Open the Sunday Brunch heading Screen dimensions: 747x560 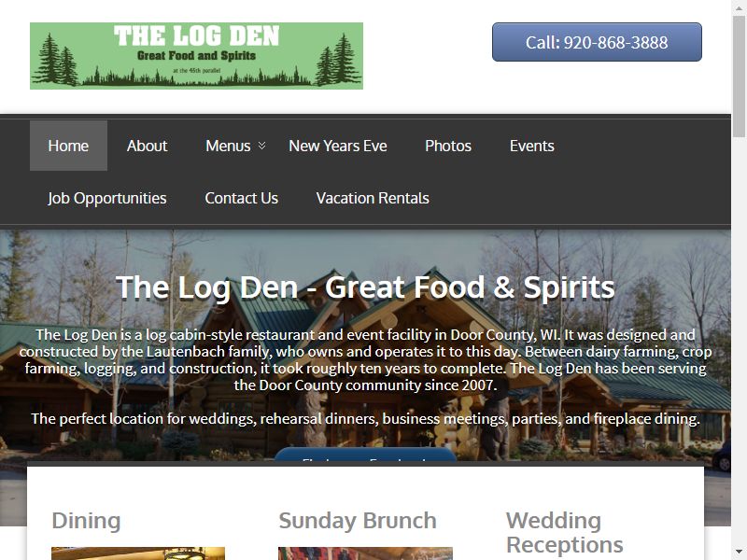[x=358, y=521]
